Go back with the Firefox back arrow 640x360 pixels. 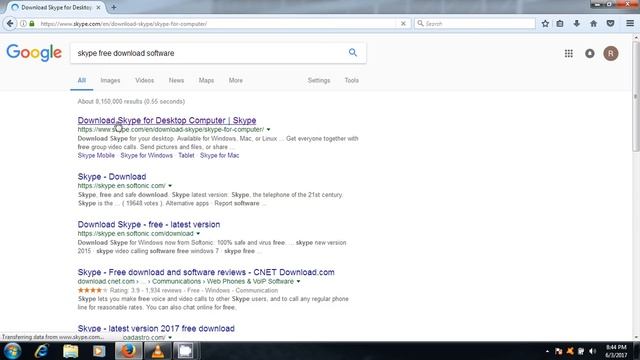(x=10, y=24)
